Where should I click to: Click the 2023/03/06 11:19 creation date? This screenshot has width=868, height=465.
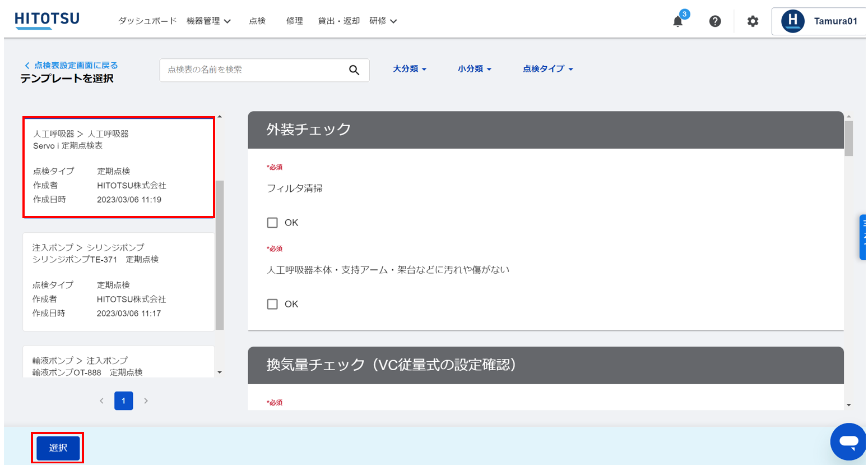click(x=129, y=200)
